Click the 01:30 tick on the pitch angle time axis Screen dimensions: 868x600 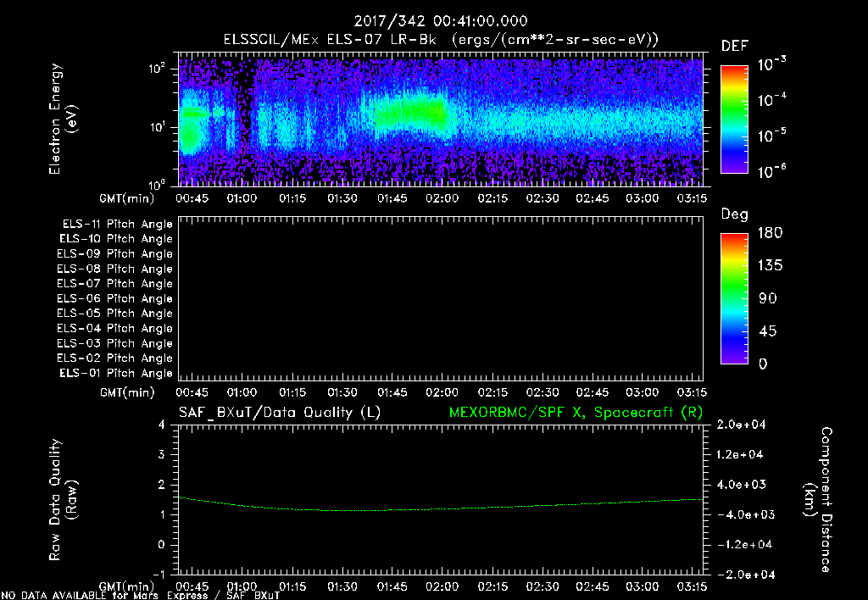(342, 392)
